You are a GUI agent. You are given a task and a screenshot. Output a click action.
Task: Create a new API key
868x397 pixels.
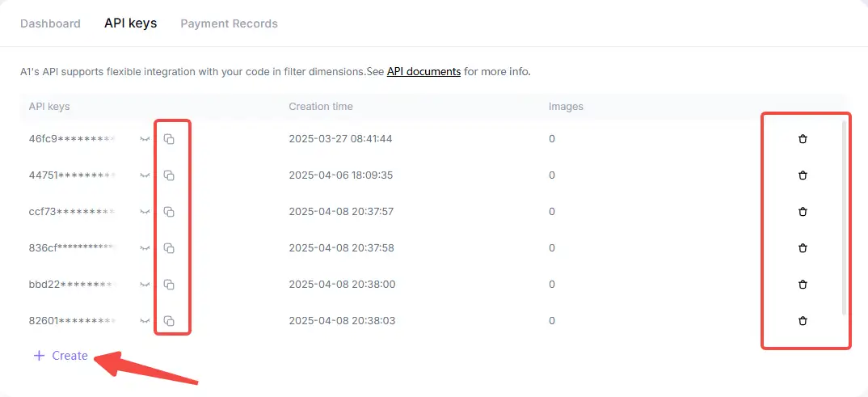61,356
